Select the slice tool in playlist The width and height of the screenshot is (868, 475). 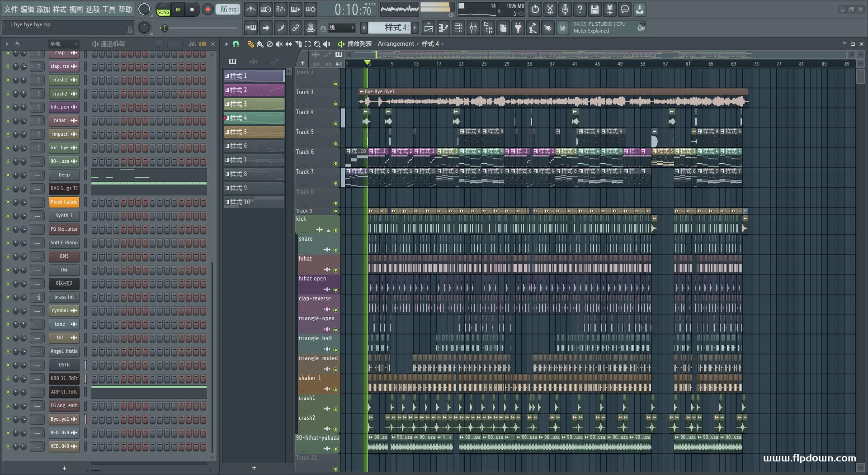298,44
